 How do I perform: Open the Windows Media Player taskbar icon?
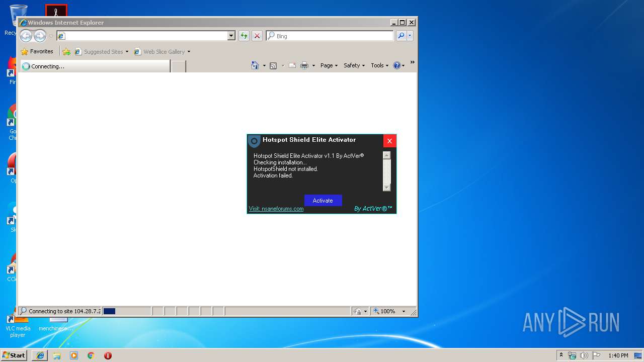[x=74, y=355]
